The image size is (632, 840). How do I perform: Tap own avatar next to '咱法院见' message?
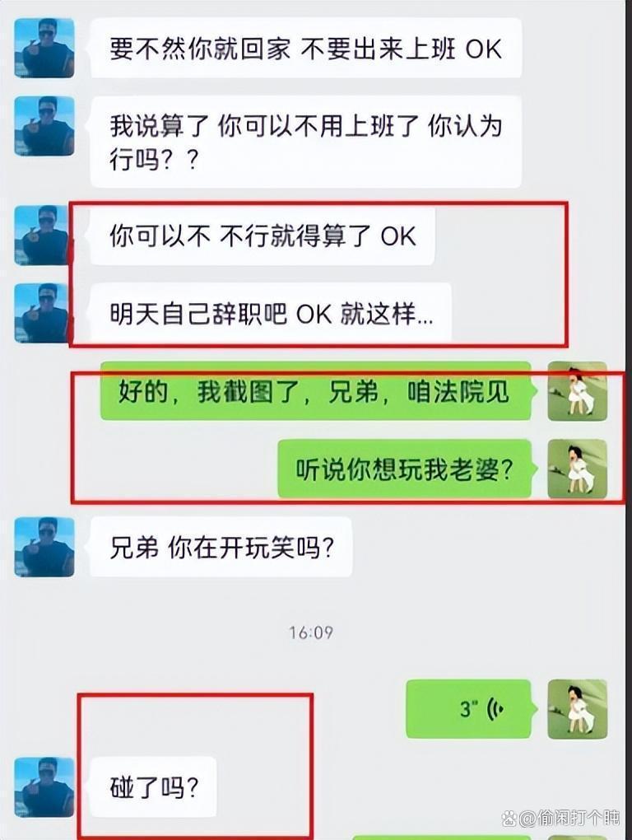click(578, 391)
